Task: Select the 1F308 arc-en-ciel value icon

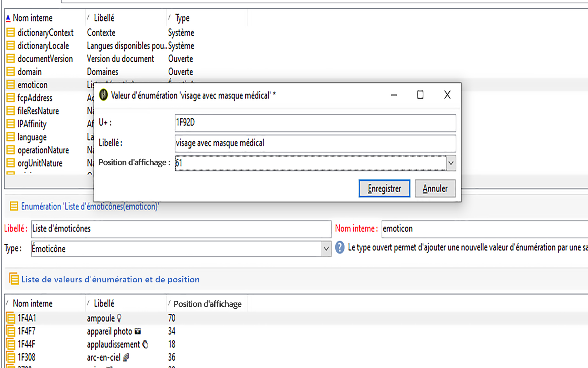Action: coord(10,357)
